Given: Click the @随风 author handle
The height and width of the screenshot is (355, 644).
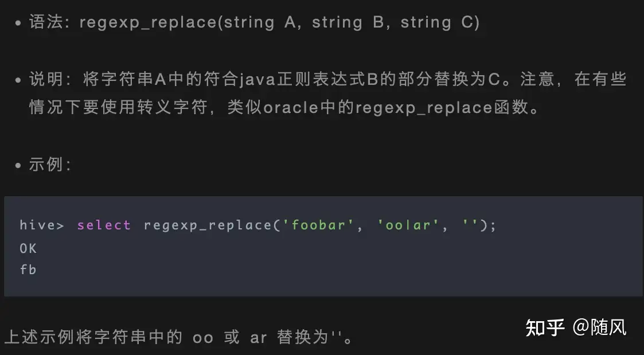Looking at the screenshot, I should point(599,327).
